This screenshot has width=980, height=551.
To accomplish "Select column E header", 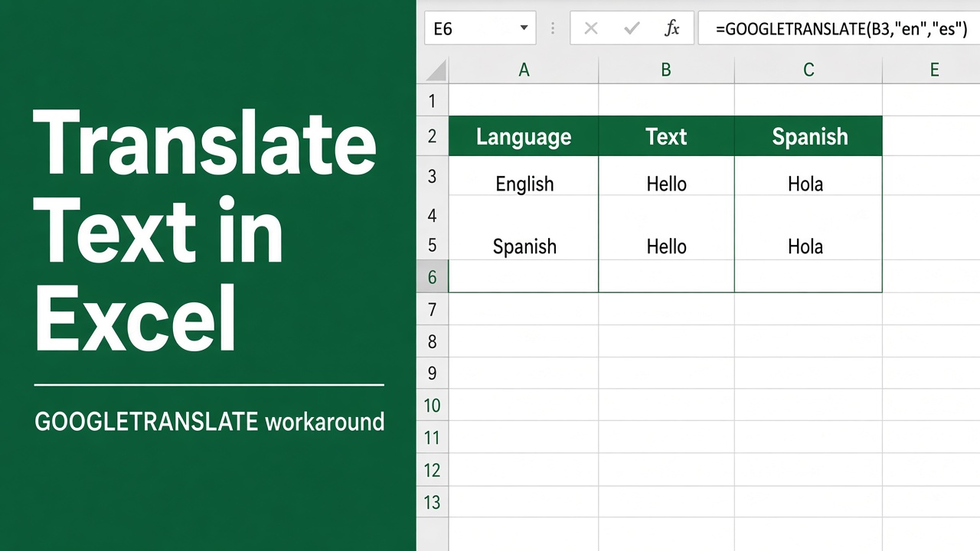I will (x=933, y=70).
